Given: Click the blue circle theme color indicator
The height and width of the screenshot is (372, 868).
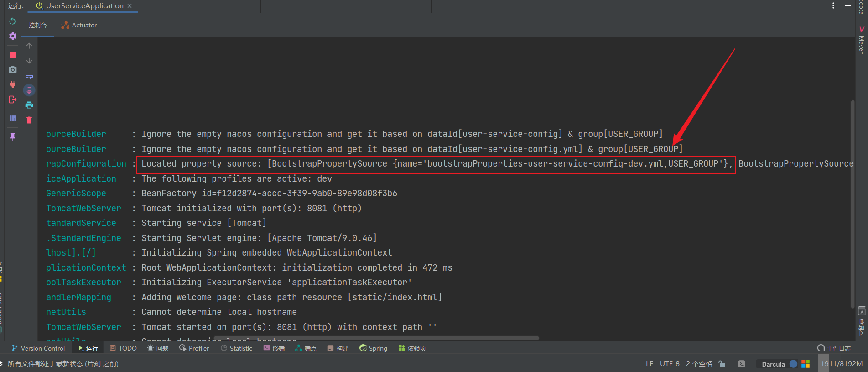Looking at the screenshot, I should (x=793, y=364).
